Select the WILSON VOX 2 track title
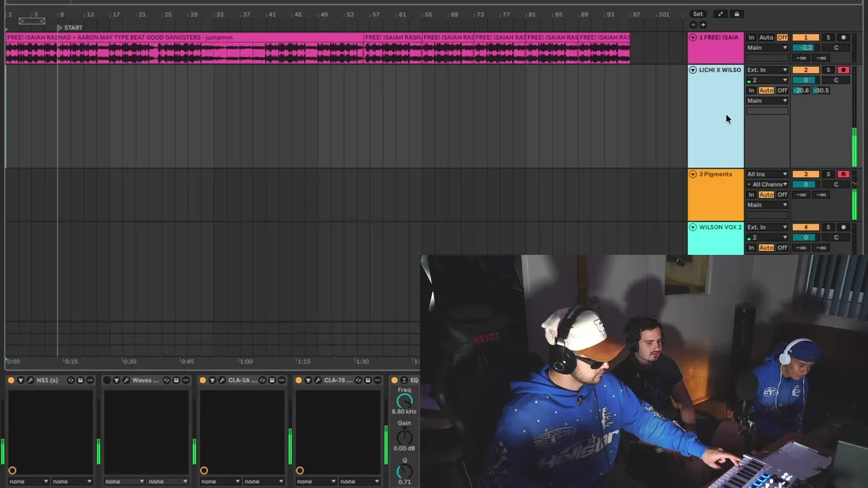 click(x=720, y=227)
